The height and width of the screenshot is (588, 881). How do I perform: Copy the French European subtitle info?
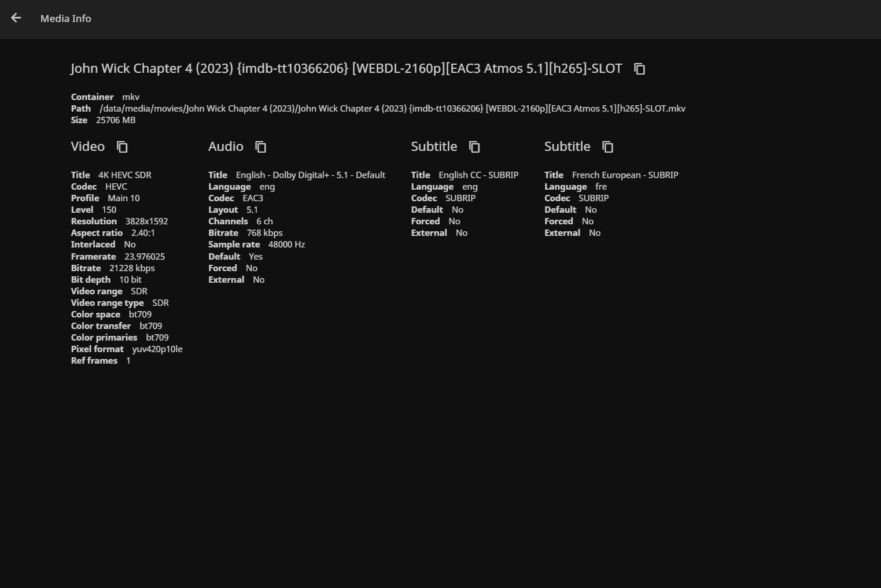607,147
